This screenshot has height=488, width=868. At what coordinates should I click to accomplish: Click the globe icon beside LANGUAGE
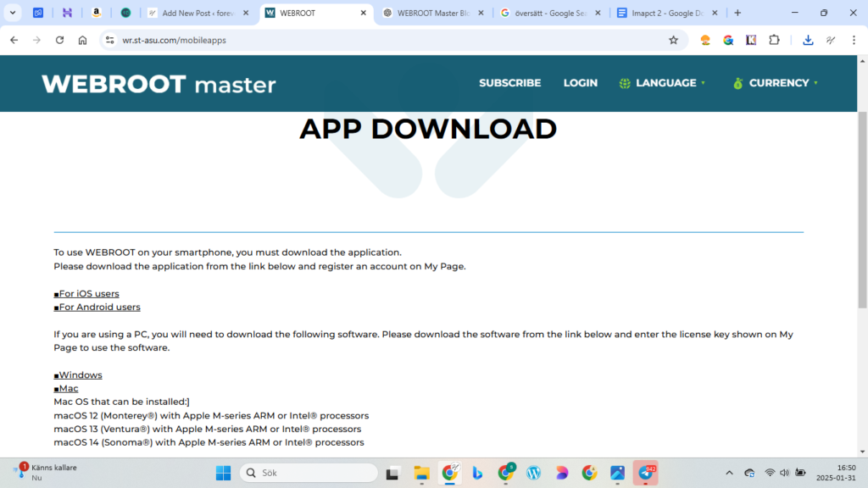click(625, 84)
